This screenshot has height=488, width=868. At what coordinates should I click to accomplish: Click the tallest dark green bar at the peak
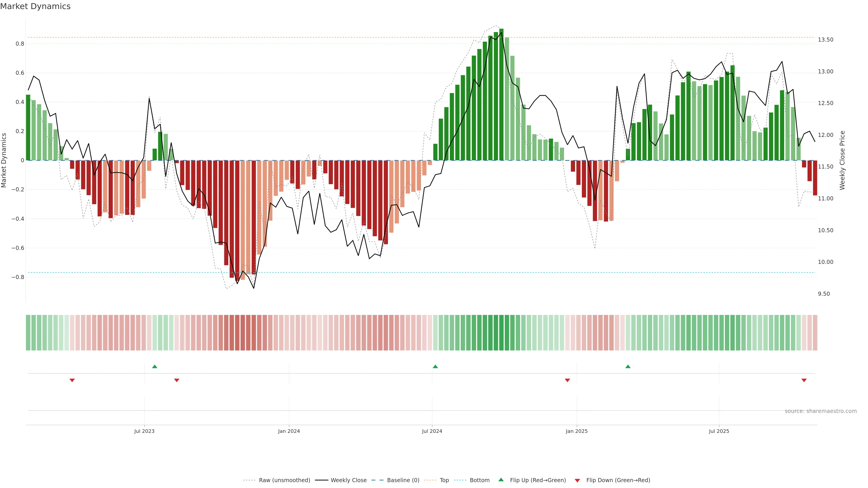coord(501,94)
